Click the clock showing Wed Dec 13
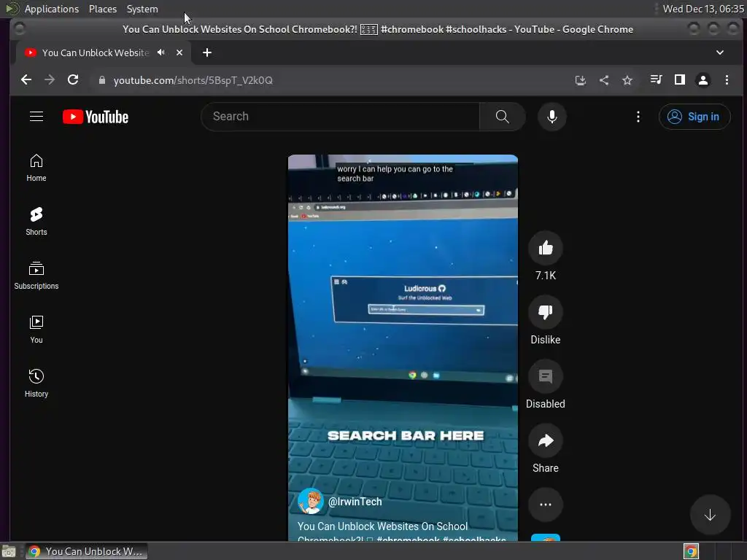Screen dimensions: 747x560 (x=703, y=9)
